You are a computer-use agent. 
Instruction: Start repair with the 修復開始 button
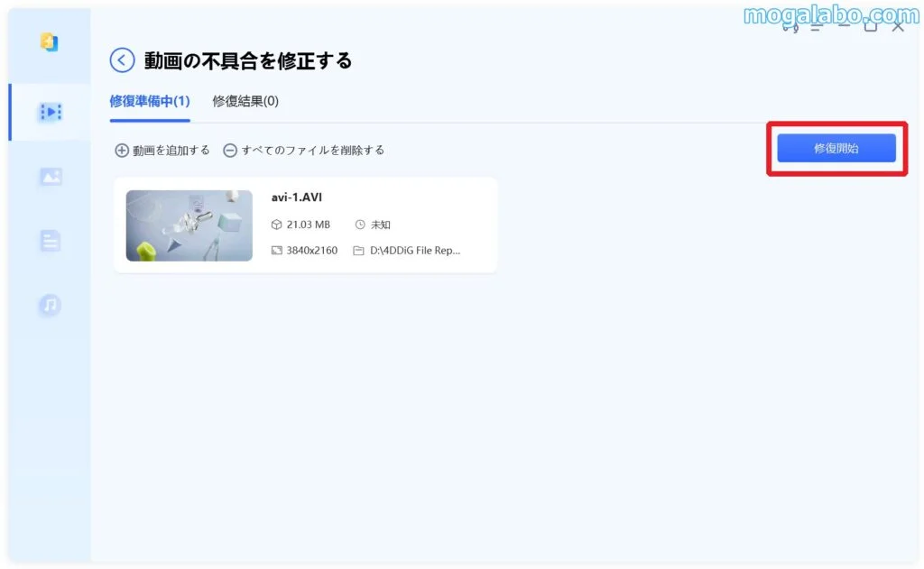pyautogui.click(x=836, y=148)
